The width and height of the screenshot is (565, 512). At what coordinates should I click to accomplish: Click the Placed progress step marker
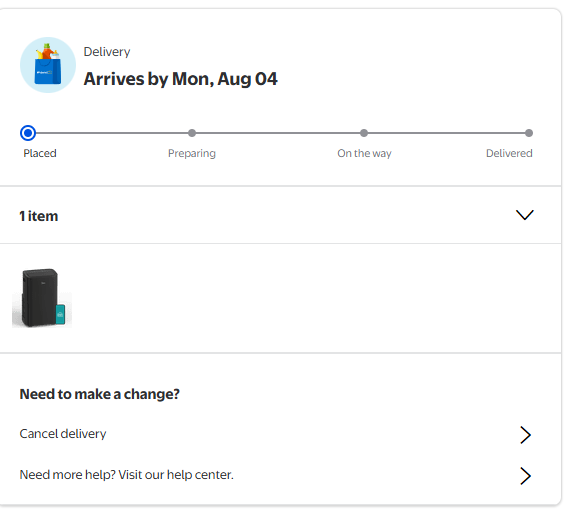28,133
